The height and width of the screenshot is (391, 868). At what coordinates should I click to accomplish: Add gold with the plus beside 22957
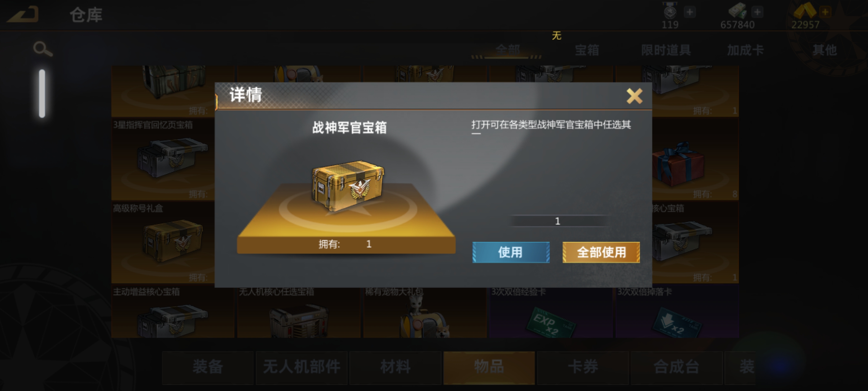(825, 12)
